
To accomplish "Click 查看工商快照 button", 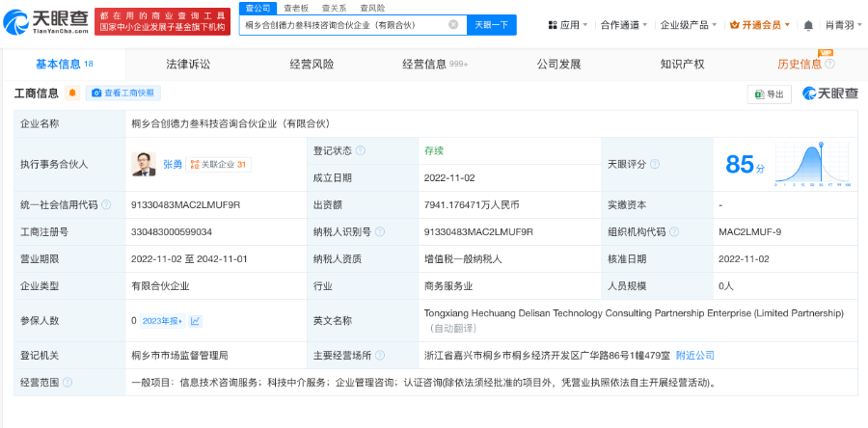I will tap(123, 93).
